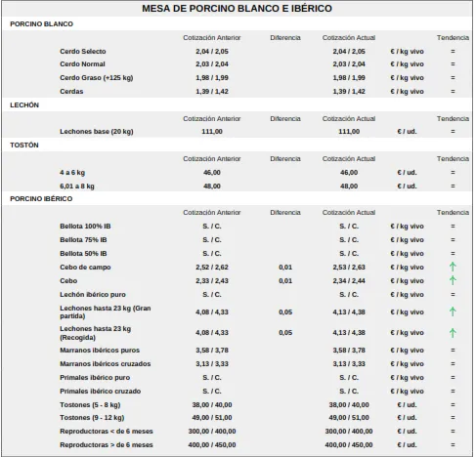
Task: Click the PORCINO IBÉRICO section header
Action: click(41, 199)
